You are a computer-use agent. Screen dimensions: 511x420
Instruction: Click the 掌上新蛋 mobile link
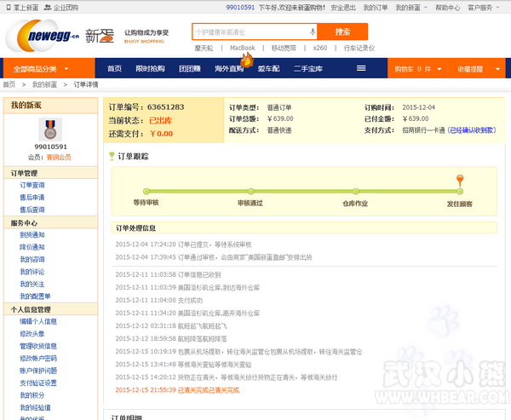[22, 7]
